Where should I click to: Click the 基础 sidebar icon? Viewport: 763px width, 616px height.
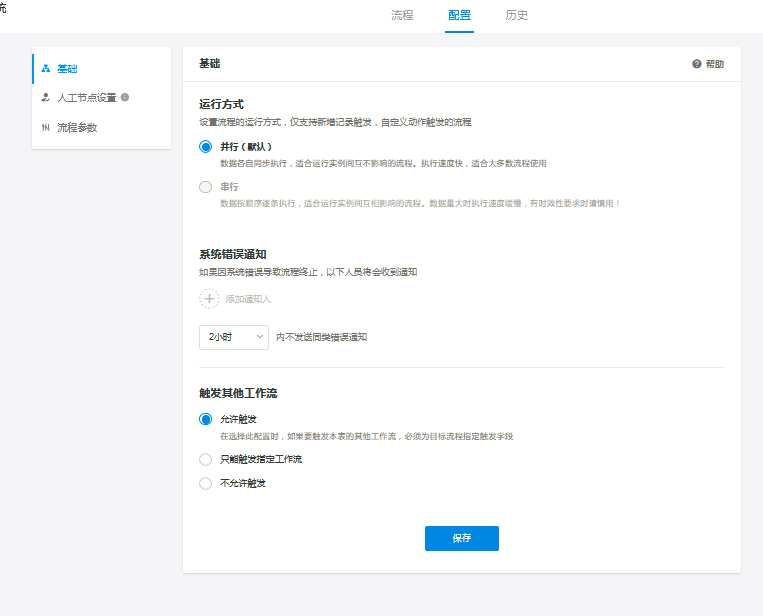[x=46, y=69]
